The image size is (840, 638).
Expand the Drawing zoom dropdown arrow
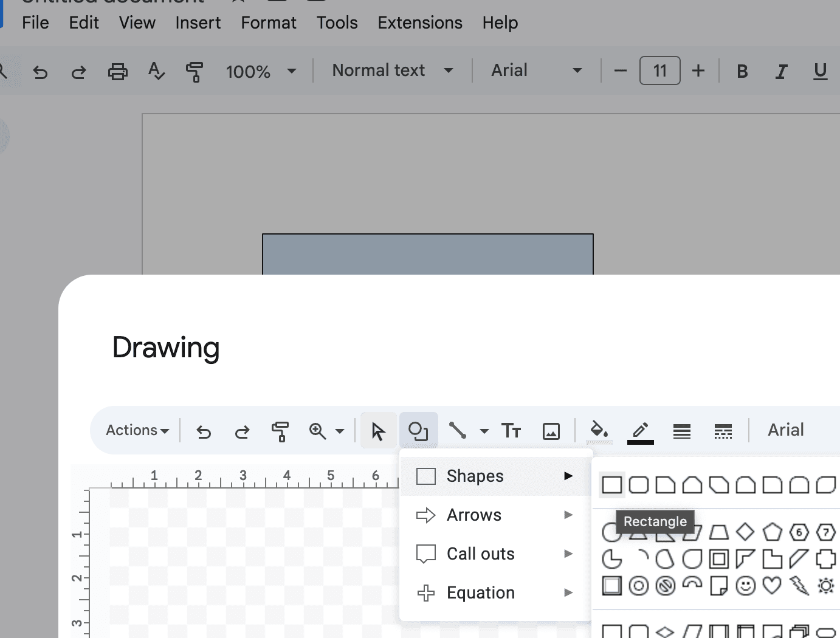[340, 431]
